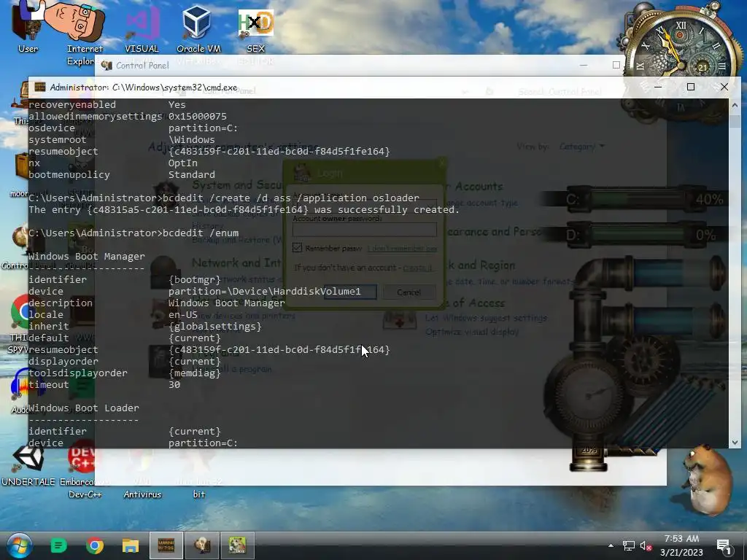Open Clock and Region category in Control Panel
Image resolution: width=747 pixels, height=560 pixels.
[481, 265]
